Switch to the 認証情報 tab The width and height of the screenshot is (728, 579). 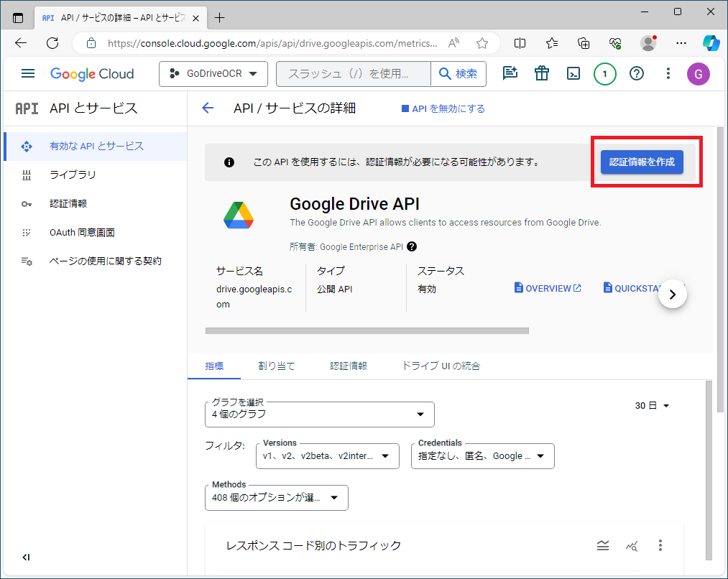coord(349,366)
